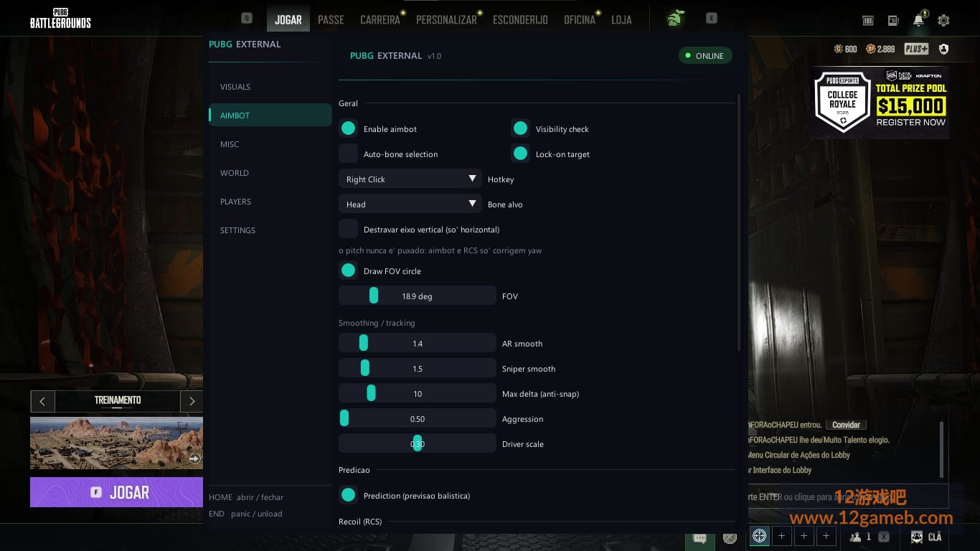
Task: Open the PLUS+ badge
Action: pos(916,49)
